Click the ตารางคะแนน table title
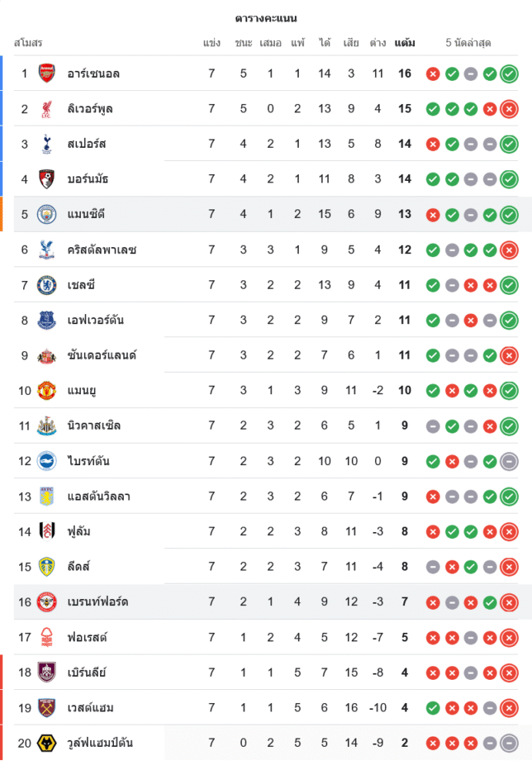This screenshot has height=770, width=532. click(x=266, y=18)
